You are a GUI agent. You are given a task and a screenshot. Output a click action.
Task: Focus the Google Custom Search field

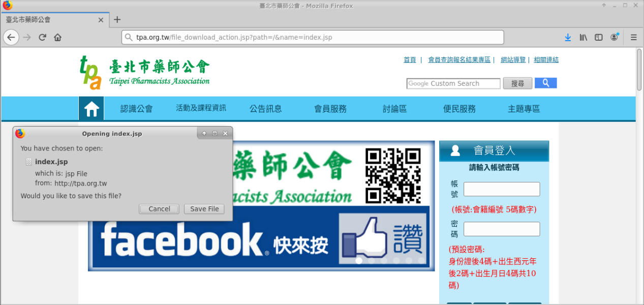pos(453,83)
